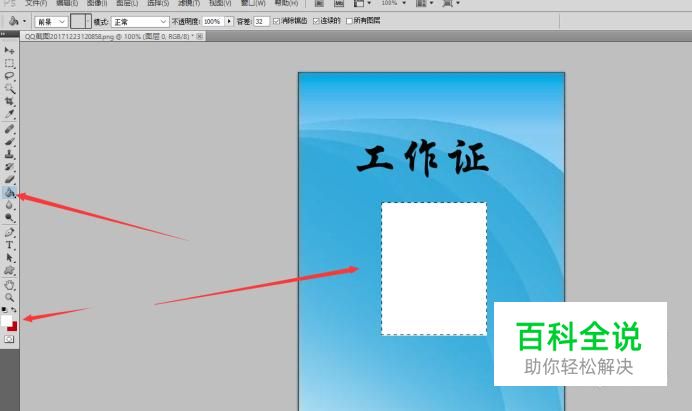Select the Eraser tool

(9, 179)
